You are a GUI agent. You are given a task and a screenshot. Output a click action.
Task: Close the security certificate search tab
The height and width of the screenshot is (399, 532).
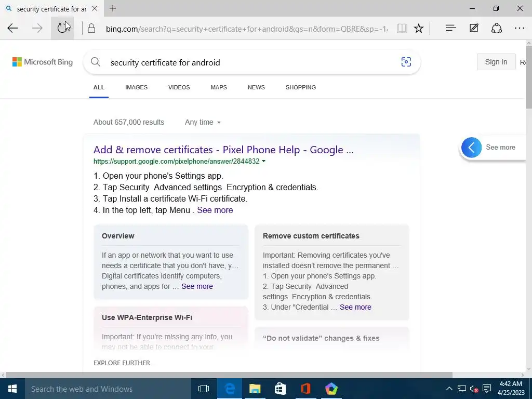[x=95, y=8]
